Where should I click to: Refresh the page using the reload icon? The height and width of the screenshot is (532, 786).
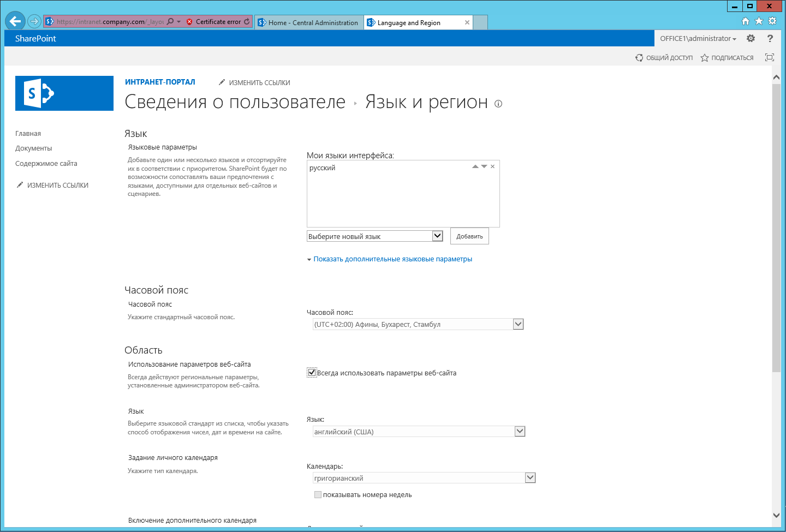pos(247,22)
